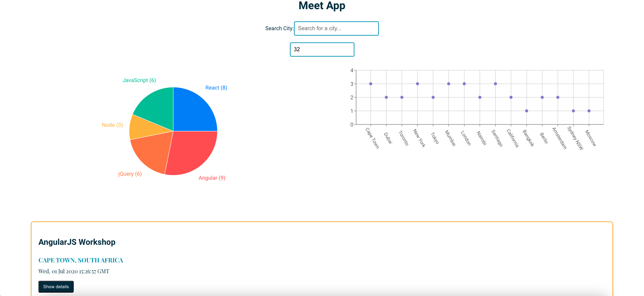This screenshot has height=296, width=644.
Task: Click the London scatter point
Action: click(x=464, y=84)
